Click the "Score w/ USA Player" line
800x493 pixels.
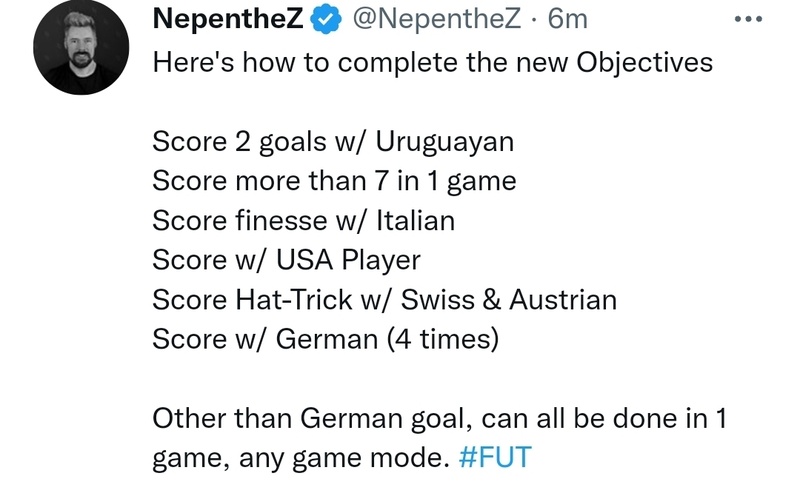click(x=286, y=260)
